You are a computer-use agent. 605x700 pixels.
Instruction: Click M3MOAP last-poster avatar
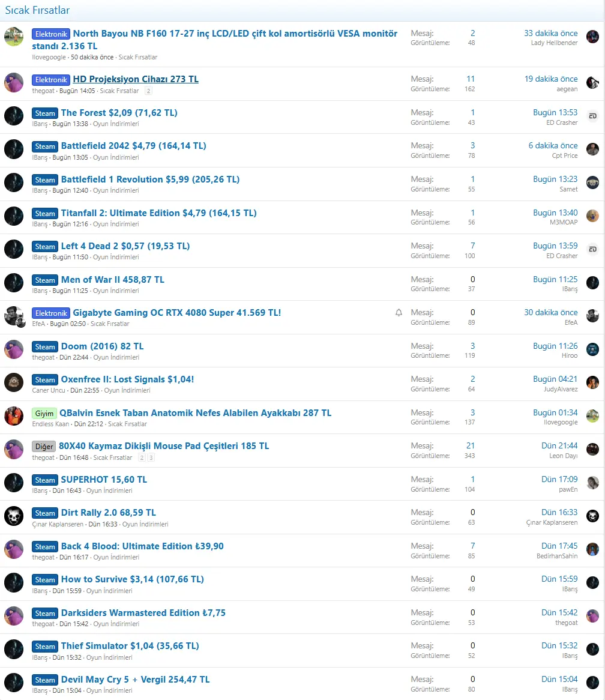[592, 216]
